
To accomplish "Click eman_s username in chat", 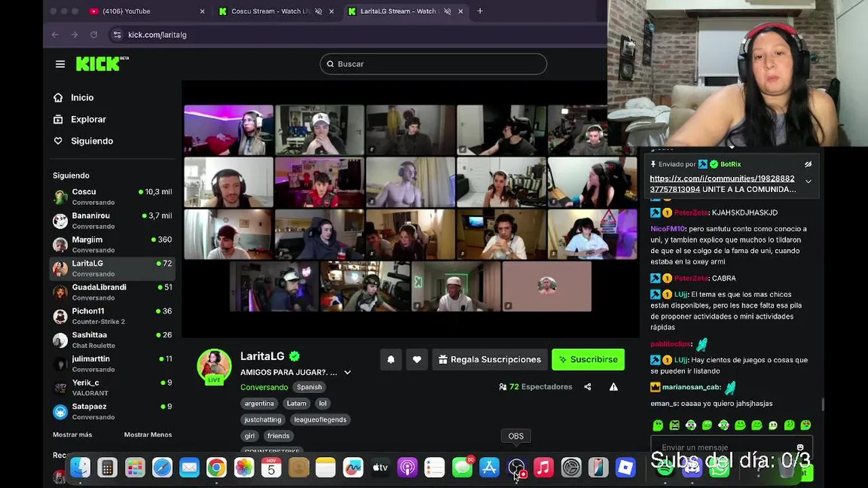I will (663, 403).
